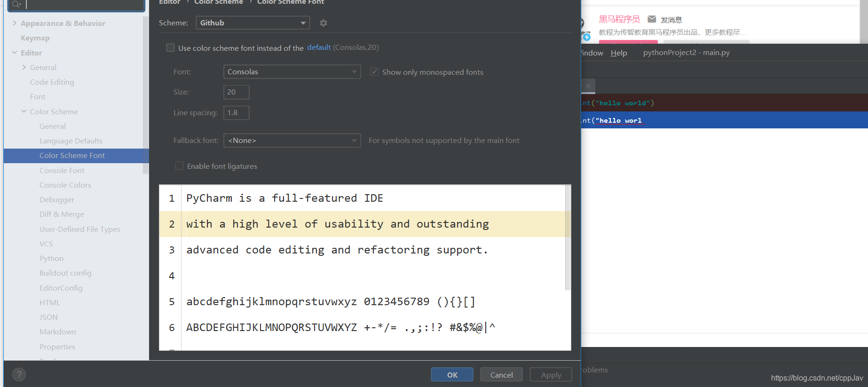Click the preview pane vertical scrollbar
Viewport: 868px width, 387px height.
click(x=568, y=237)
